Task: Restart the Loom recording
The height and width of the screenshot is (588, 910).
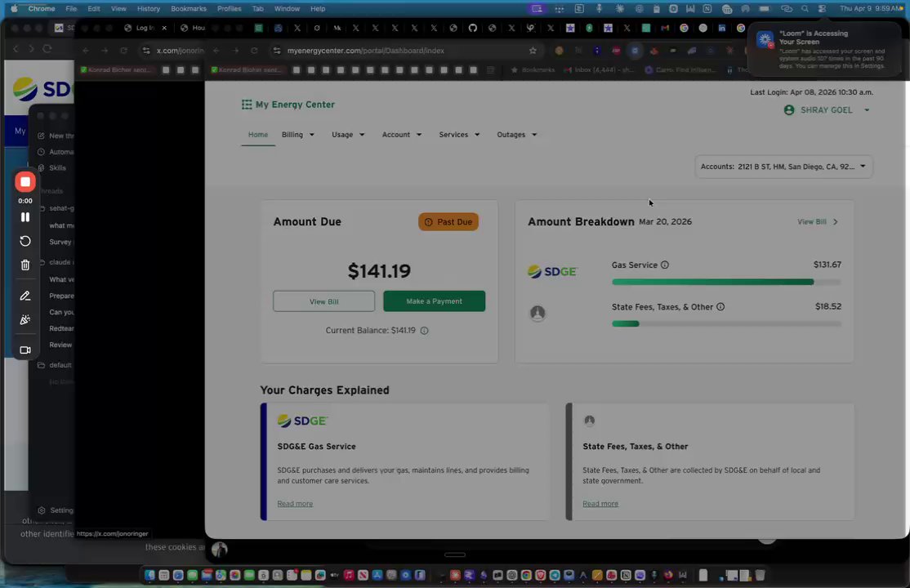Action: (x=25, y=241)
